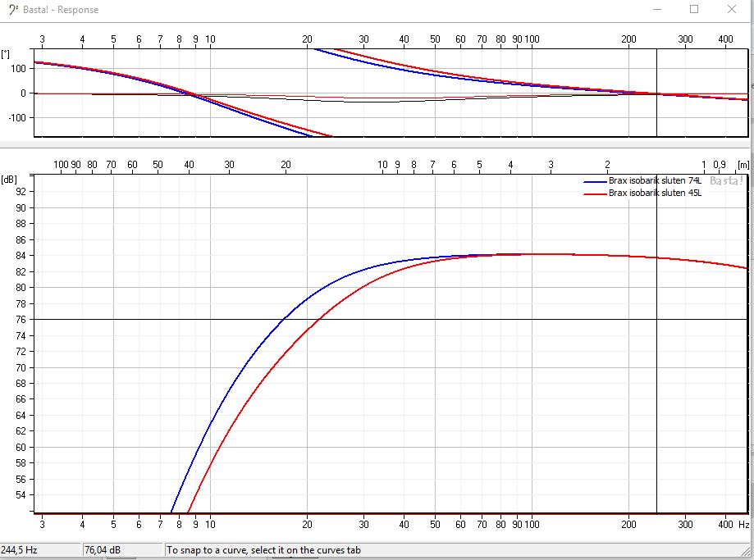
Task: Minimize the Basta! Response window
Action: click(x=657, y=9)
